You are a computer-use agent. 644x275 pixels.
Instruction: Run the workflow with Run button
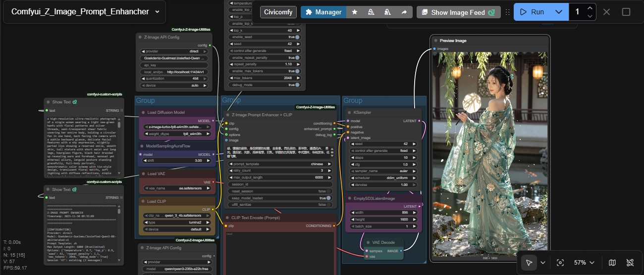tap(533, 12)
